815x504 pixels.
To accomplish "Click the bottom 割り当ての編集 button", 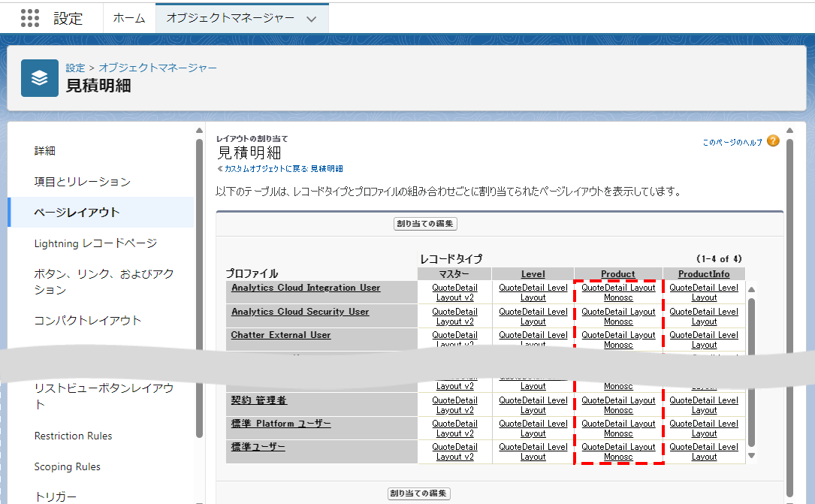I will click(x=419, y=493).
